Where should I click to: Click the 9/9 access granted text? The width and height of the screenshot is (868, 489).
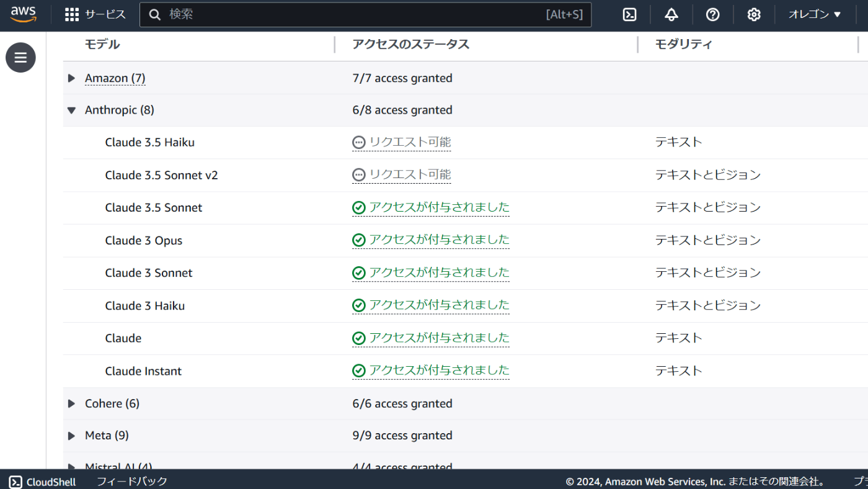[x=402, y=436]
